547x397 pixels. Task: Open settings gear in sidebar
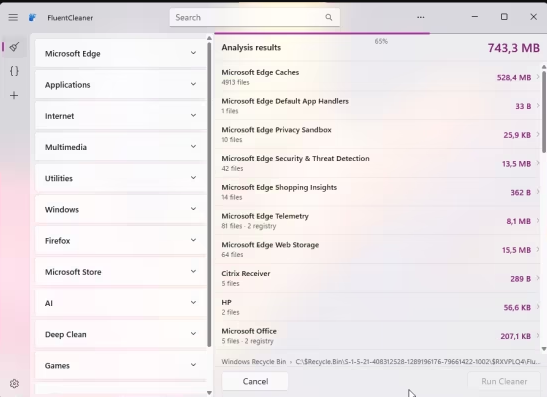click(14, 384)
